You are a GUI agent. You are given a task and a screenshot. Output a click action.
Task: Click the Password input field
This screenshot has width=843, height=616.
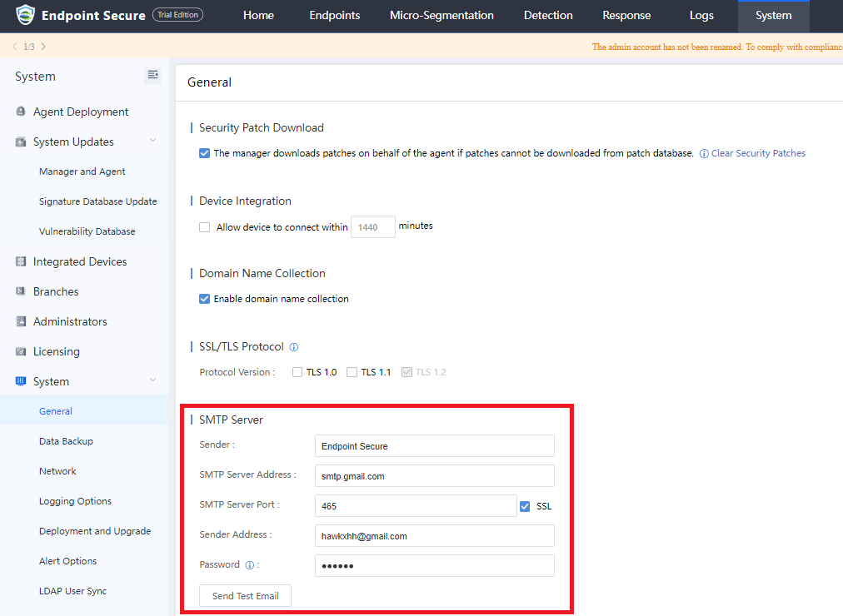[x=434, y=566]
